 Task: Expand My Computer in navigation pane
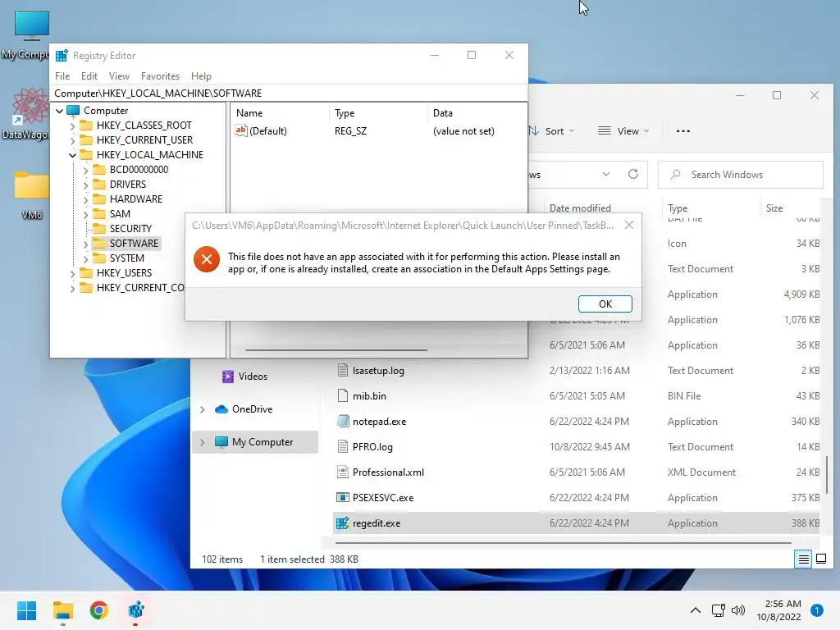coord(203,442)
